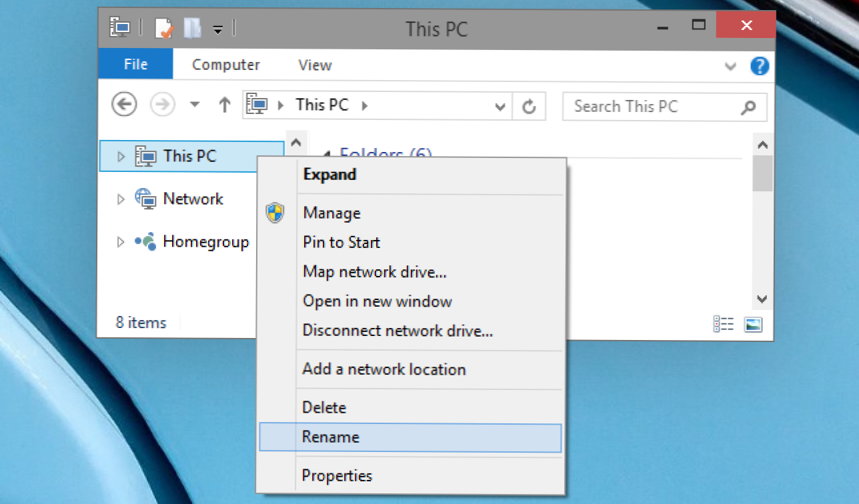Click the search magnifier icon
859x504 pixels.
(748, 107)
